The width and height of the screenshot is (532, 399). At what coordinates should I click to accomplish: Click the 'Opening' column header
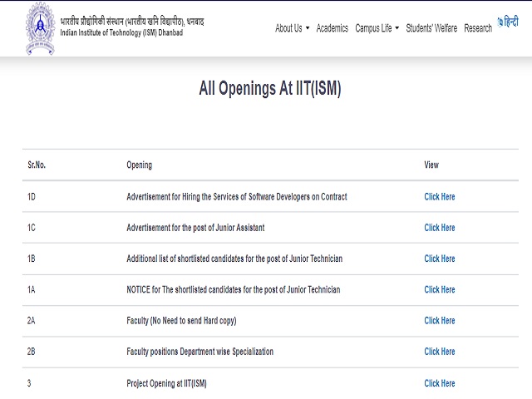click(140, 165)
